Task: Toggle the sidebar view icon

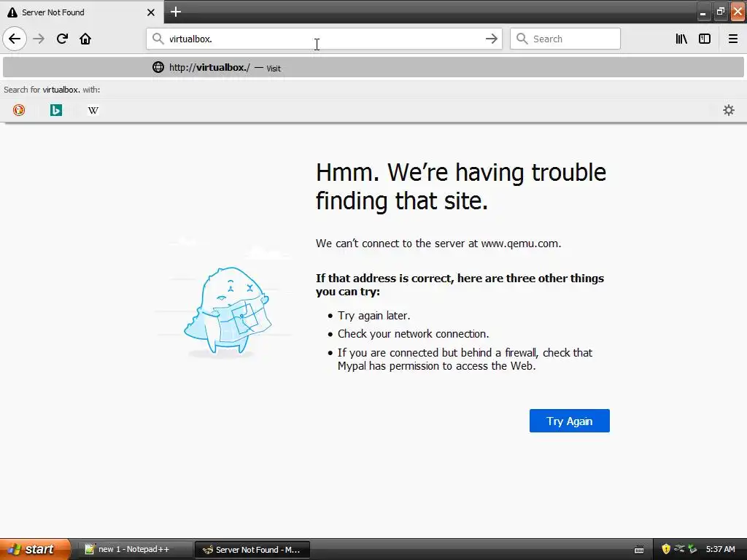Action: [x=705, y=39]
